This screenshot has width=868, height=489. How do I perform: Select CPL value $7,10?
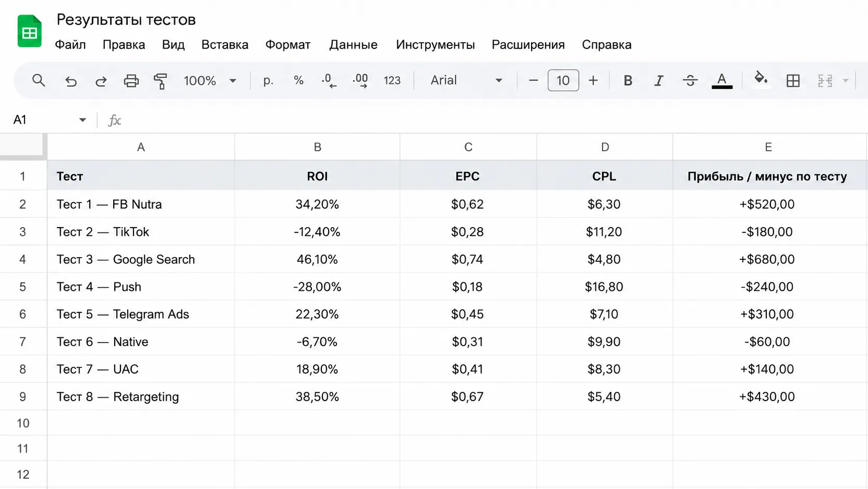point(605,314)
